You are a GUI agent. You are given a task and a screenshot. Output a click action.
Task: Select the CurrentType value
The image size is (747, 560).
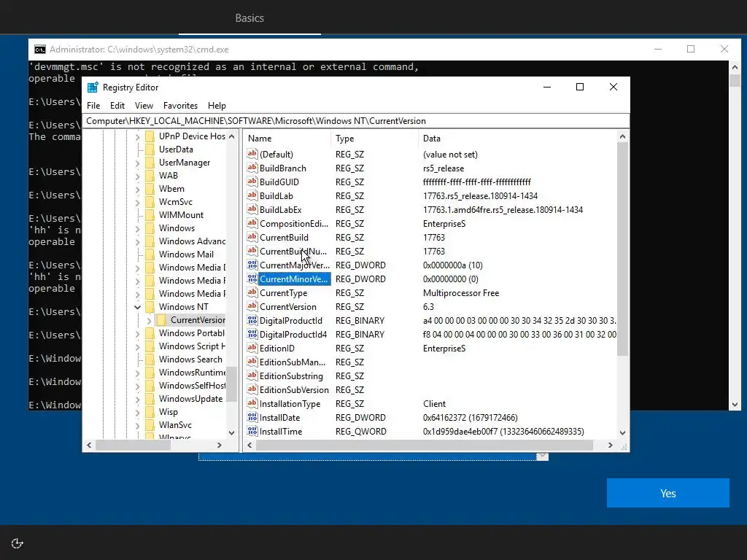click(284, 293)
